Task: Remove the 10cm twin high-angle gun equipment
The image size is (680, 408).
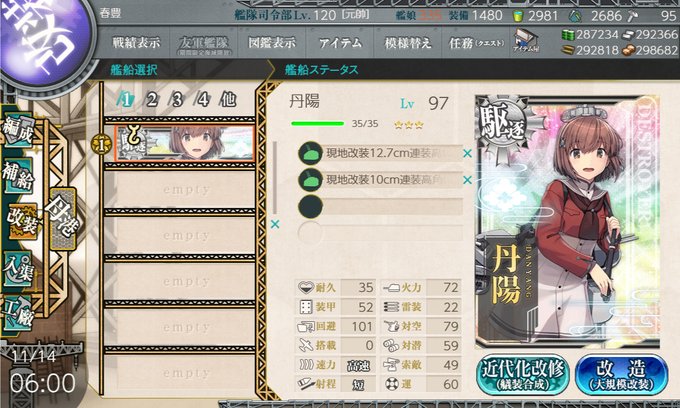Action: [467, 180]
